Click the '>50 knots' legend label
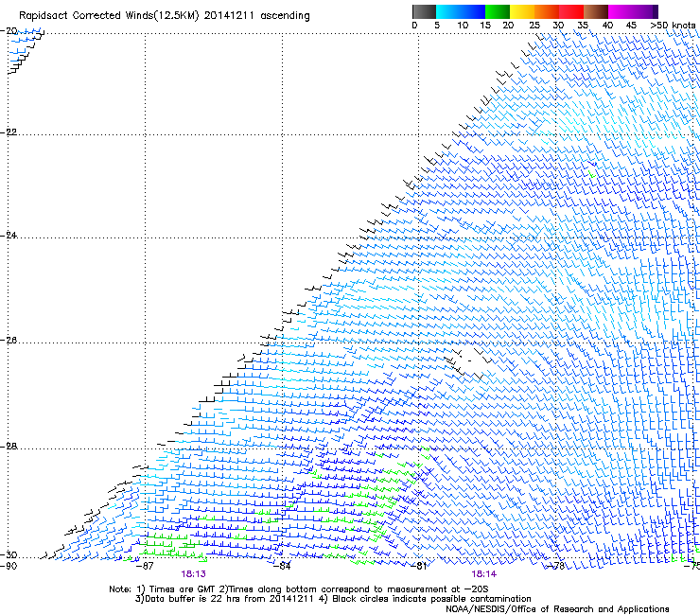The image size is (700, 615). point(673,26)
